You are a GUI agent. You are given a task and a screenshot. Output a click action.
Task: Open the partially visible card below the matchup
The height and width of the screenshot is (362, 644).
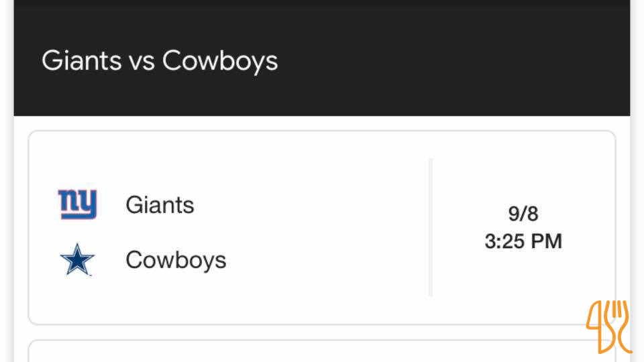tap(322, 352)
